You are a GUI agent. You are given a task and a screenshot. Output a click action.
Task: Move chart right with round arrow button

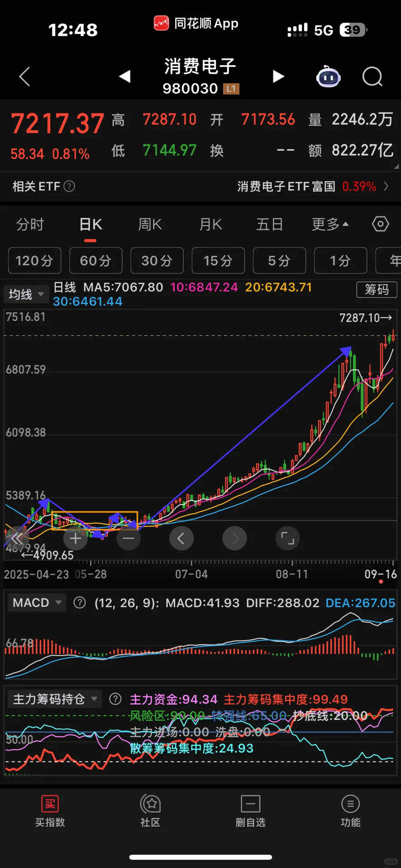(234, 538)
